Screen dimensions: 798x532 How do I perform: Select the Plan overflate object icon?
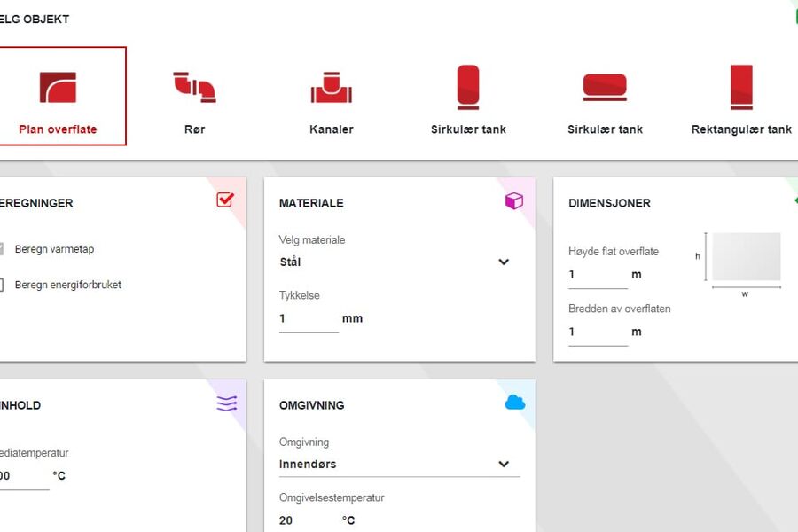[x=58, y=88]
